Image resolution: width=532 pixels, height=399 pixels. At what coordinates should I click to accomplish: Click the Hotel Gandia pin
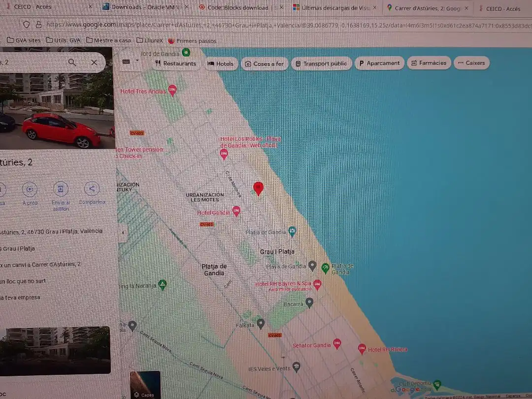click(x=236, y=211)
